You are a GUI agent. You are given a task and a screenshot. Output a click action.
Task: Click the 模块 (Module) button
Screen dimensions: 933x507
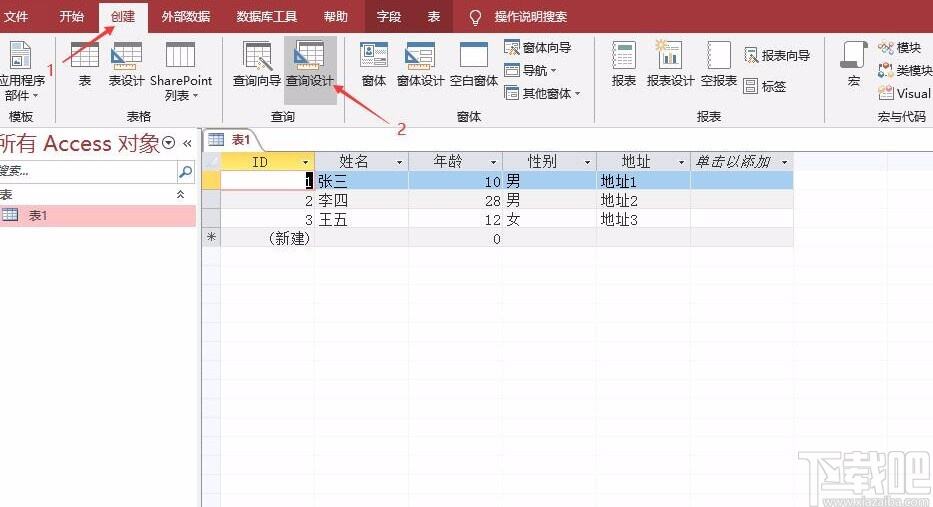click(x=900, y=47)
